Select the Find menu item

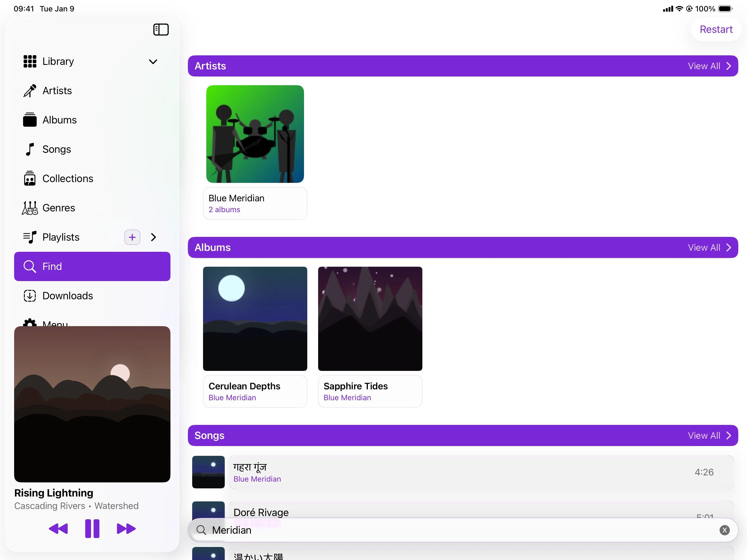click(92, 266)
